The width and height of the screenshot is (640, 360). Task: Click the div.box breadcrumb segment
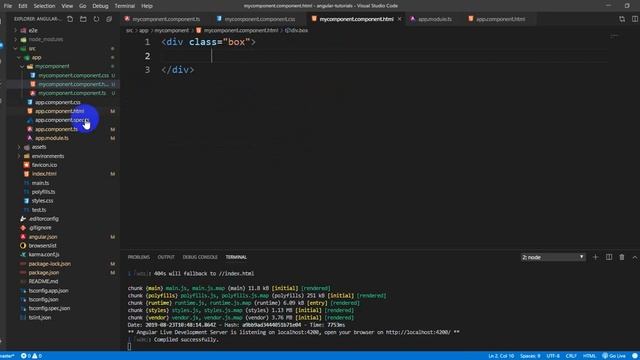tap(296, 30)
